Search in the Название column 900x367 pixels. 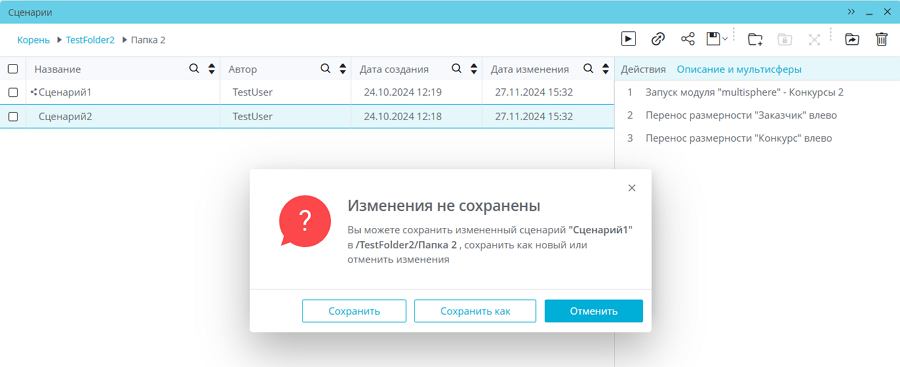(195, 69)
